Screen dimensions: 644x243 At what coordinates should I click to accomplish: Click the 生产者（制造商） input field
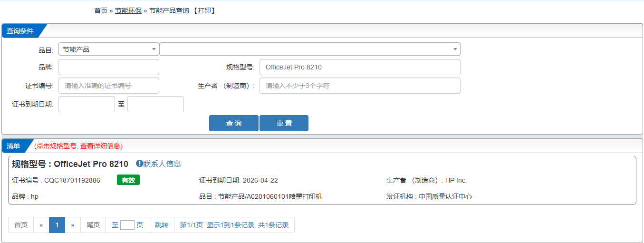point(360,86)
